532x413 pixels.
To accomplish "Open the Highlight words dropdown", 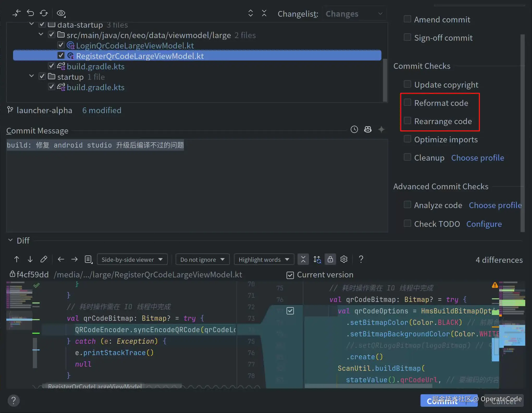I will coord(264,259).
